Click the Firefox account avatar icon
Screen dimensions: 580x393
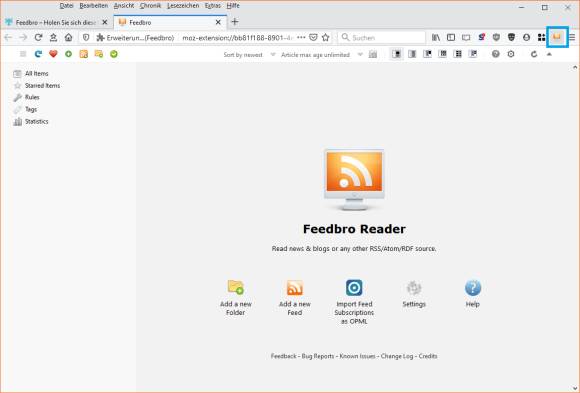click(526, 37)
